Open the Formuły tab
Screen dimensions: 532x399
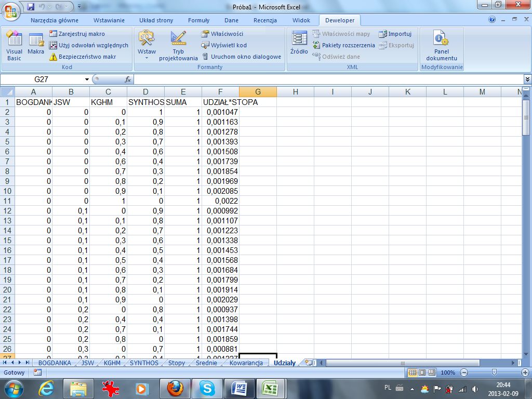(x=198, y=20)
